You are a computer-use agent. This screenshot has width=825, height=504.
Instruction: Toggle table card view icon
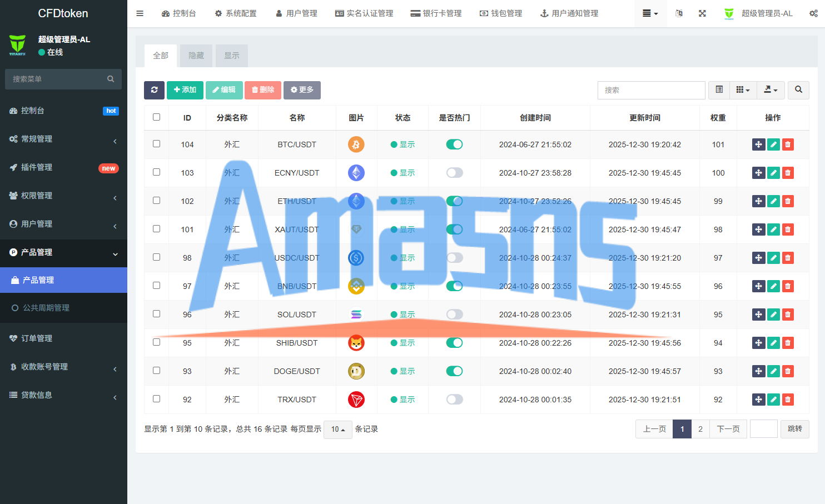click(719, 90)
